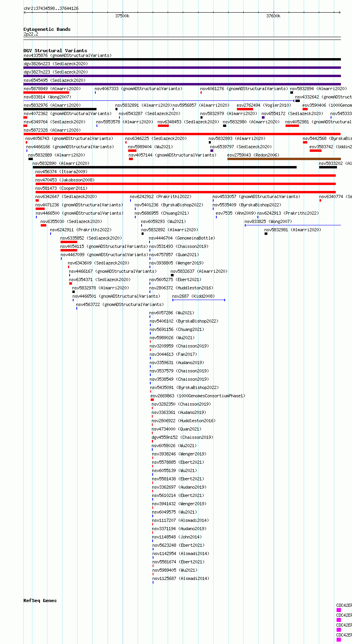The width and height of the screenshot is (352, 644).
Task: Select nsv833814 (Wong2007) variant label
Action: point(47,97)
